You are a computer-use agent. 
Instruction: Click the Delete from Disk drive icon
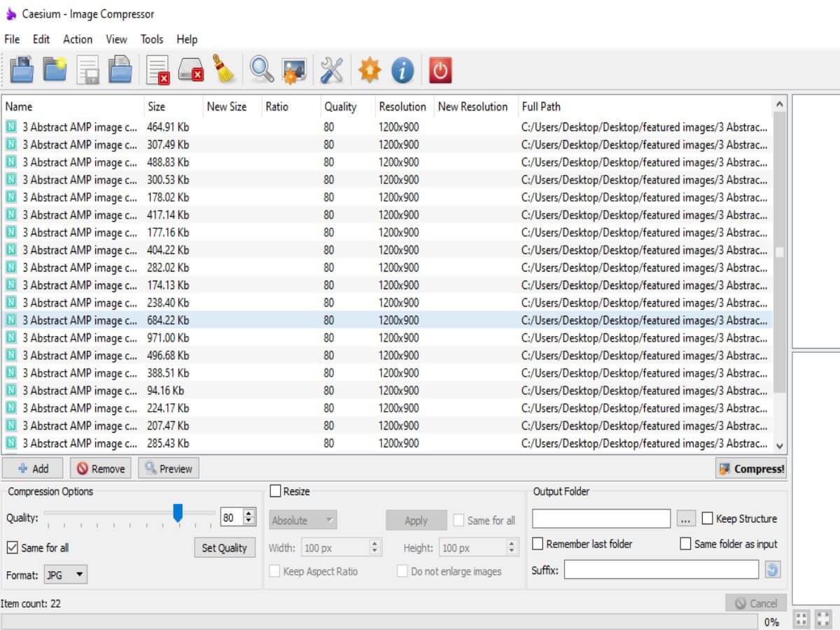pyautogui.click(x=190, y=70)
